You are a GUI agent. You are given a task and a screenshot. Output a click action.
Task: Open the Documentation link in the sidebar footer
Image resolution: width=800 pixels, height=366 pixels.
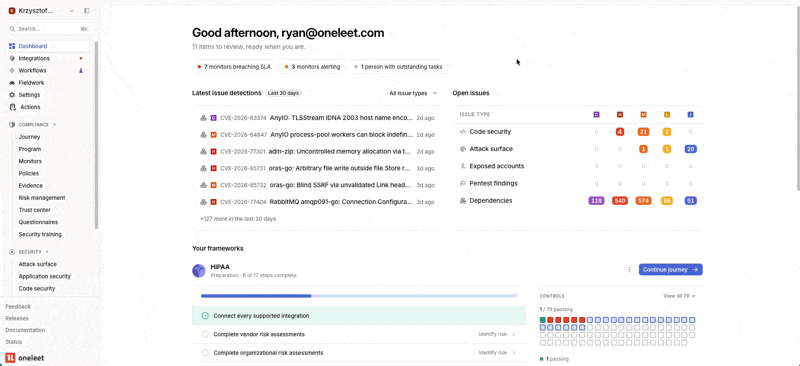pyautogui.click(x=25, y=330)
